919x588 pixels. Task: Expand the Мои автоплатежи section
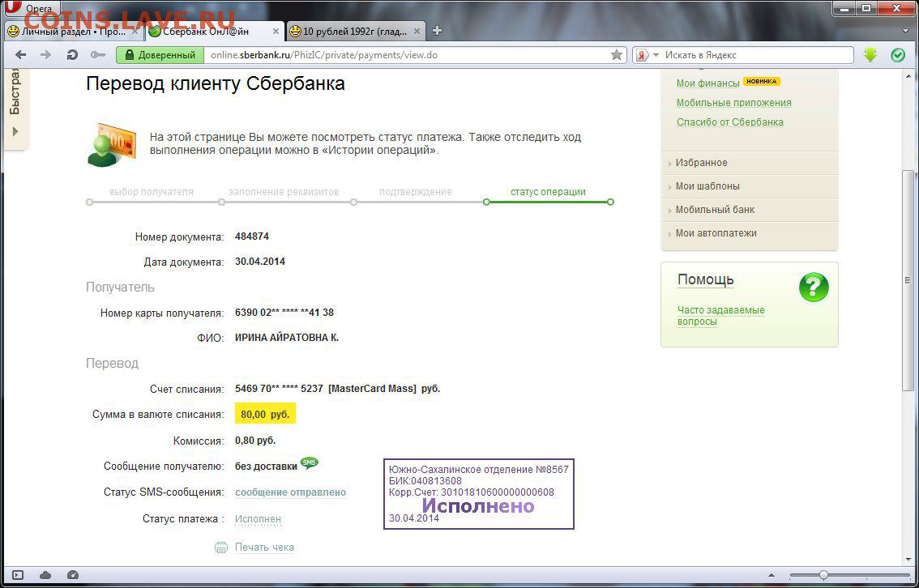click(x=716, y=233)
